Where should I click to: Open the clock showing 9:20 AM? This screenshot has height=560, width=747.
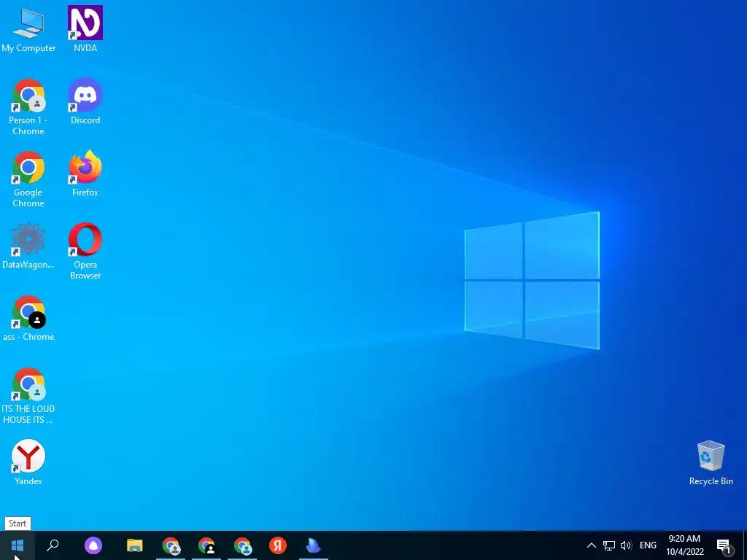coord(684,545)
